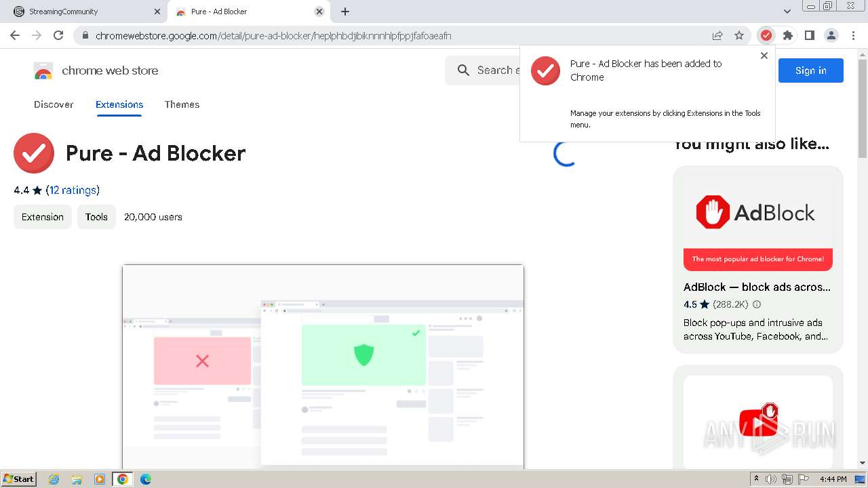Select the Pure - Ad Blocker tab

pos(248,12)
